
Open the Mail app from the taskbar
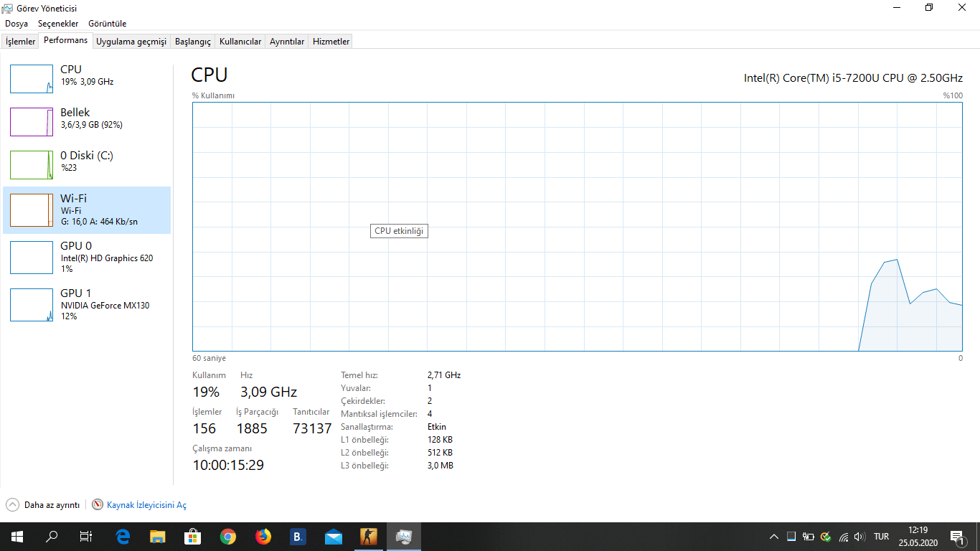pos(334,537)
